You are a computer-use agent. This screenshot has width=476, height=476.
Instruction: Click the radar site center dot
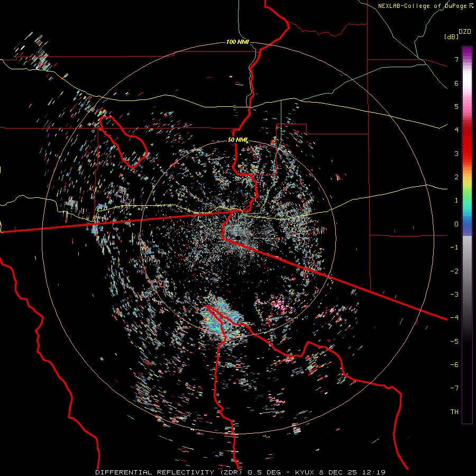tap(238, 237)
